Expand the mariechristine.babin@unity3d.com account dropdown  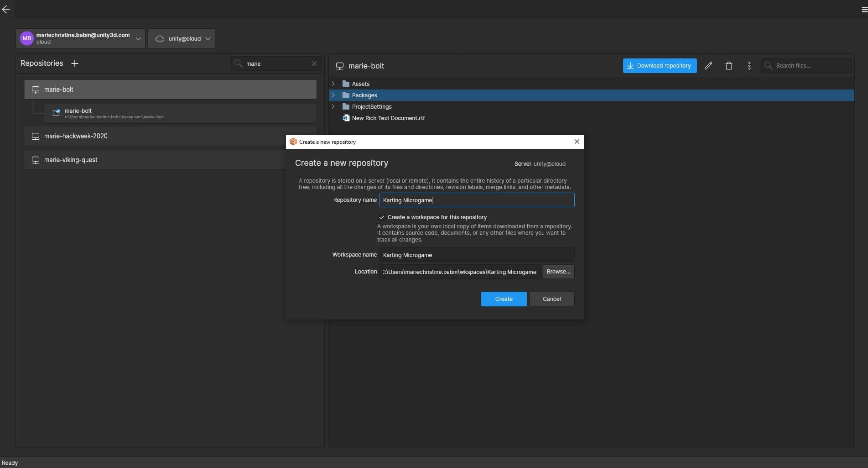pos(138,39)
